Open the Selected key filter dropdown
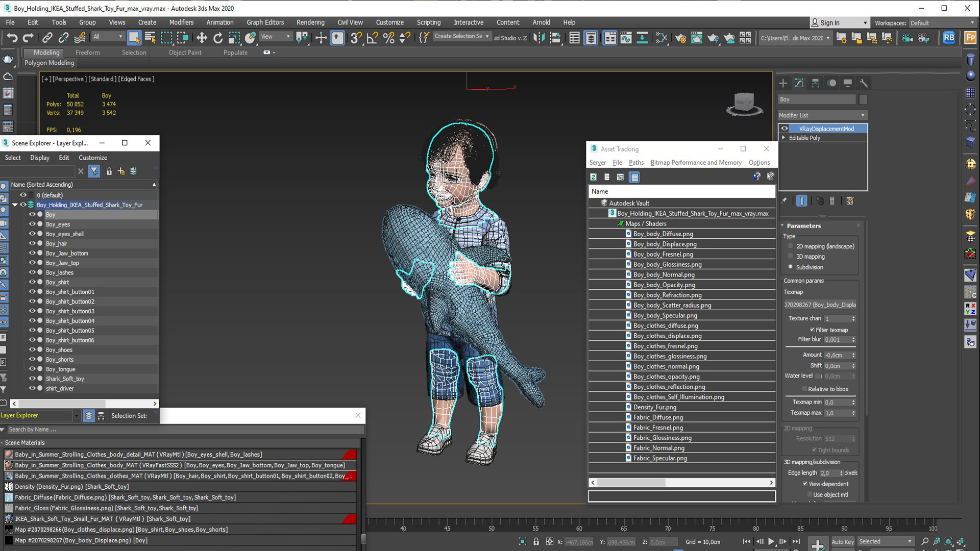This screenshot has height=551, width=980. 886,541
